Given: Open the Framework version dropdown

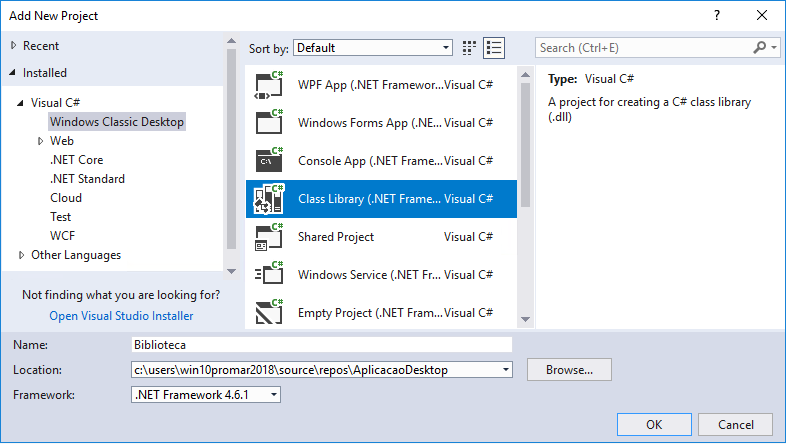Looking at the screenshot, I should click(x=206, y=395).
